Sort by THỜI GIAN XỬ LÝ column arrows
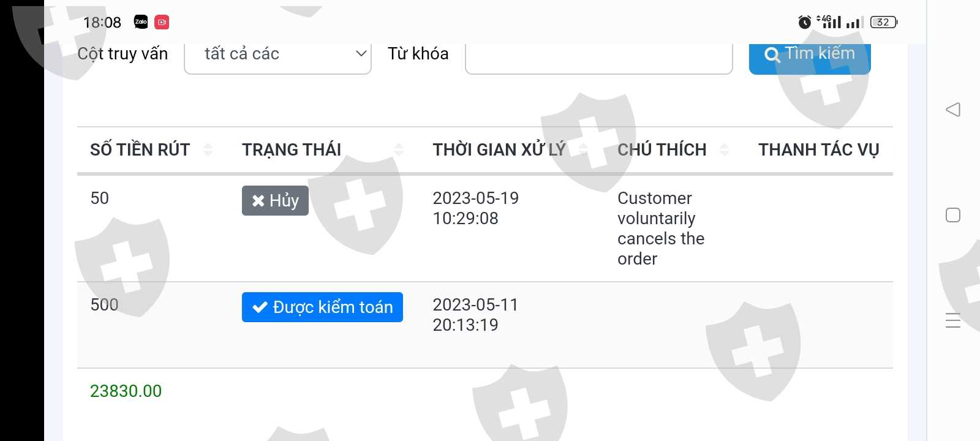 [584, 149]
